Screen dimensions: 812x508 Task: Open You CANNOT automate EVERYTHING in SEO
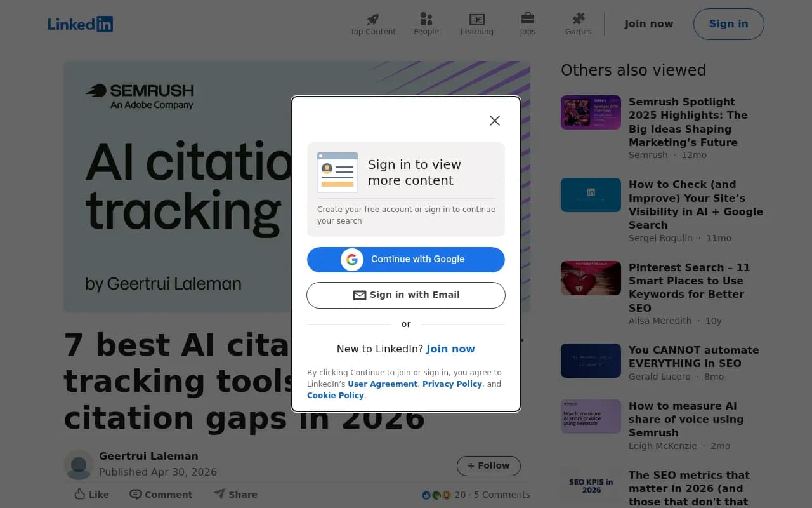point(694,357)
